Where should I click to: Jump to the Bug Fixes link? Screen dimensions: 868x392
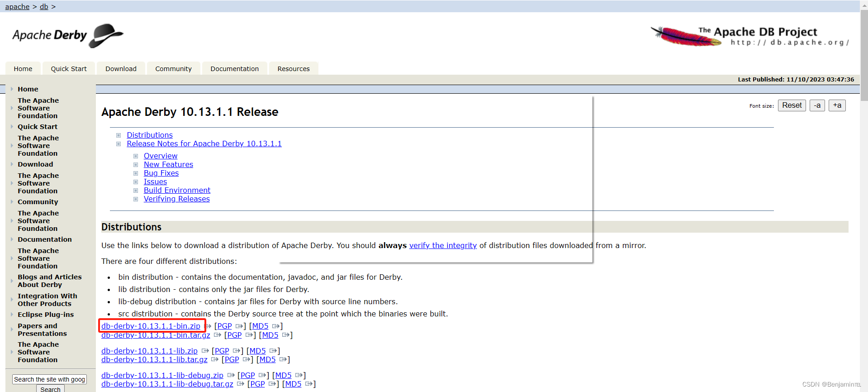(x=161, y=173)
